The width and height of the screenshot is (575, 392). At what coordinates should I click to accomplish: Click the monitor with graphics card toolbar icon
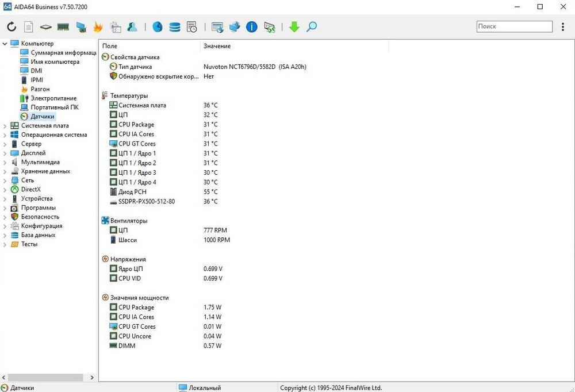(80, 27)
